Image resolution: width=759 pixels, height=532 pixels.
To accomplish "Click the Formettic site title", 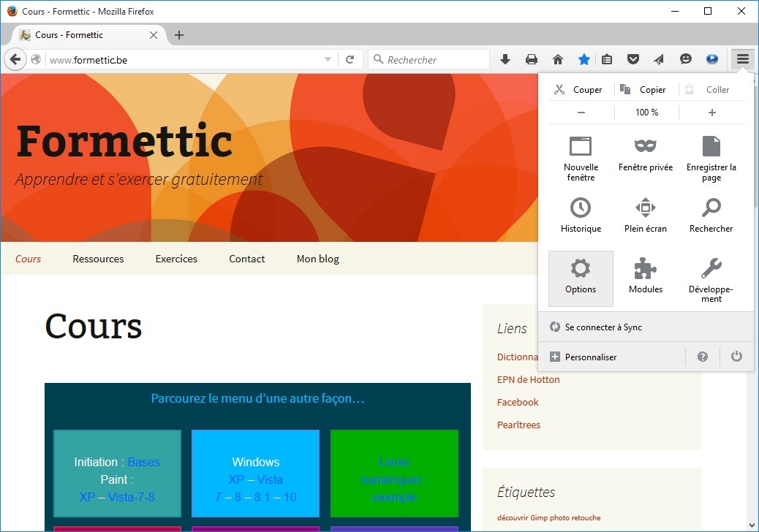I will [124, 141].
